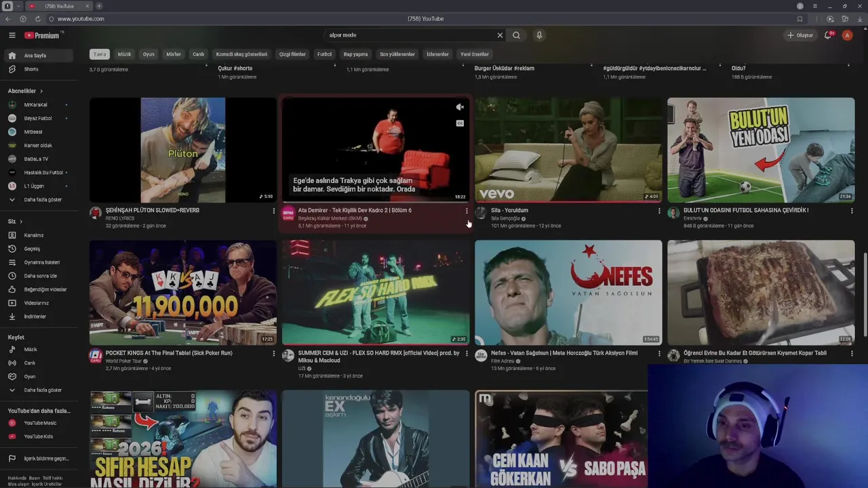868x488 pixels.
Task: Click the search magnifier button
Action: 516,35
